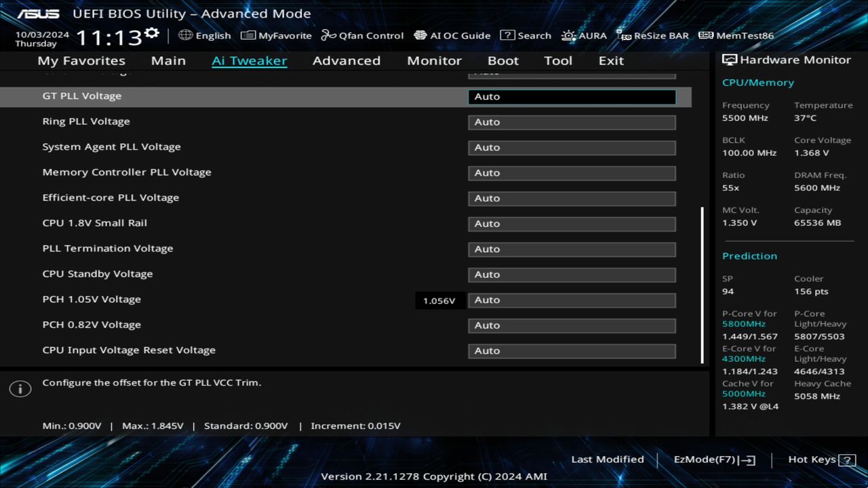
Task: Select the PCH 1.05V Voltage Auto setting
Action: (x=572, y=300)
